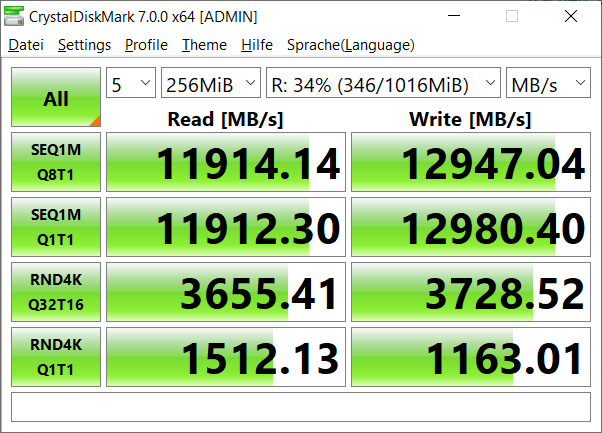Start all benchmarks with the All button

point(56,97)
